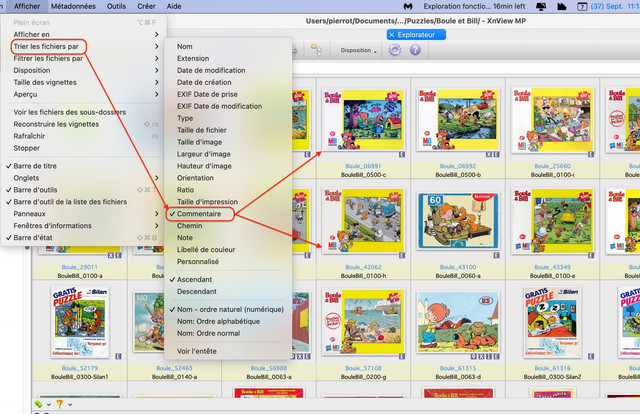640x414 pixels.
Task: Open settings with the gear icon
Action: click(x=395, y=50)
